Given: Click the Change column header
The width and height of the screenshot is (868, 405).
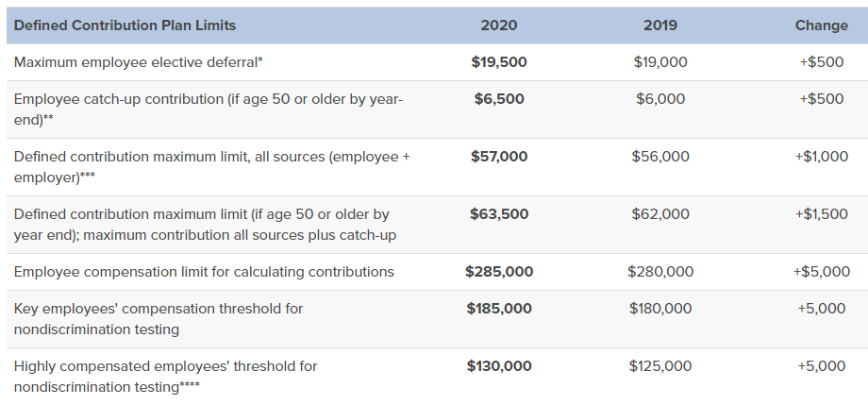Looking at the screenshot, I should point(821,25).
